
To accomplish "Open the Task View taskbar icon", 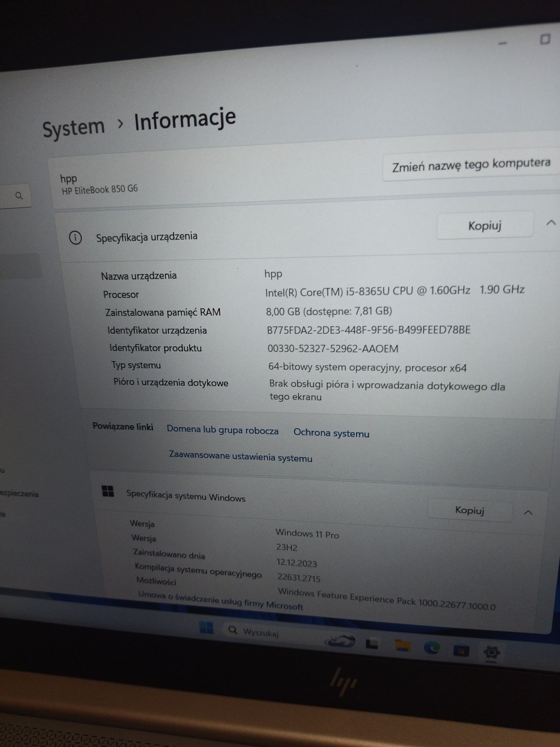I will tap(372, 644).
